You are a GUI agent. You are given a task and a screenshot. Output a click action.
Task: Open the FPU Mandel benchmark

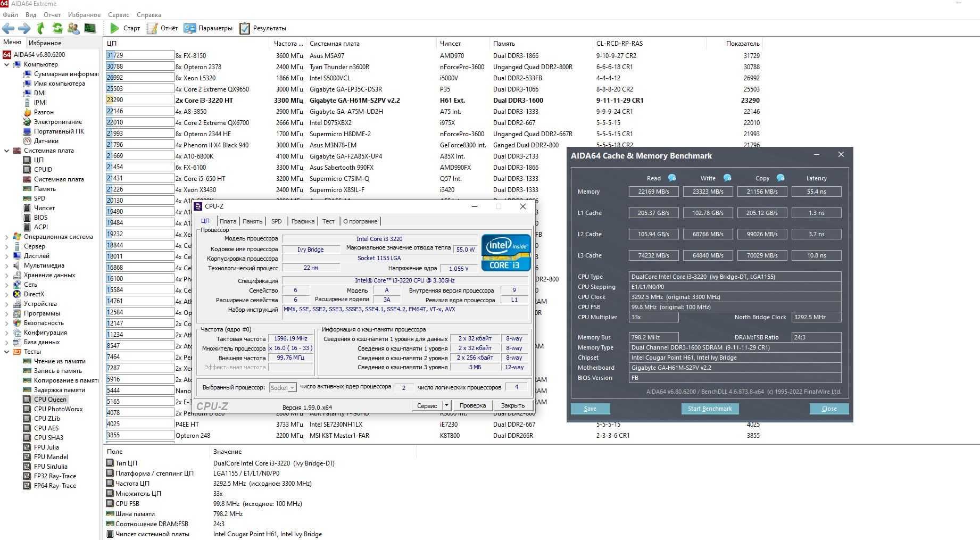tap(51, 457)
